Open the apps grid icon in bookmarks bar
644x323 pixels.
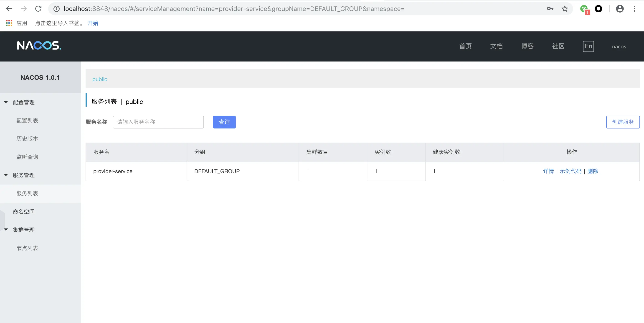pyautogui.click(x=9, y=23)
